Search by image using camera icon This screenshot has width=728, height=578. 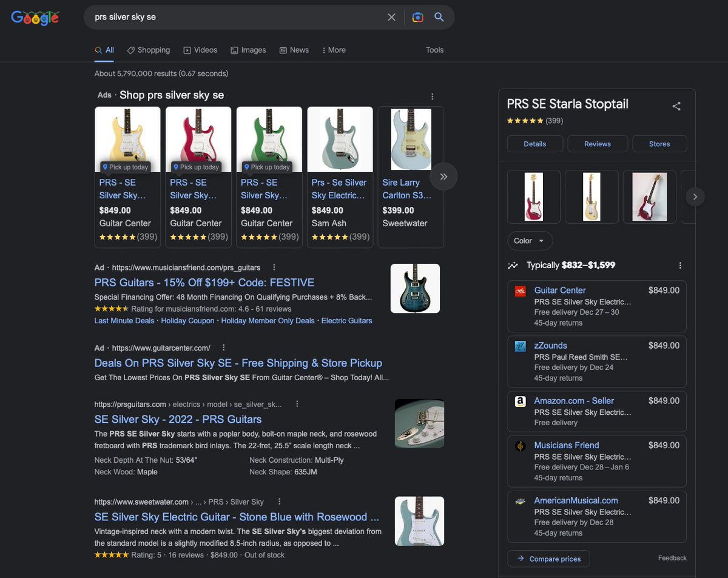coord(417,17)
